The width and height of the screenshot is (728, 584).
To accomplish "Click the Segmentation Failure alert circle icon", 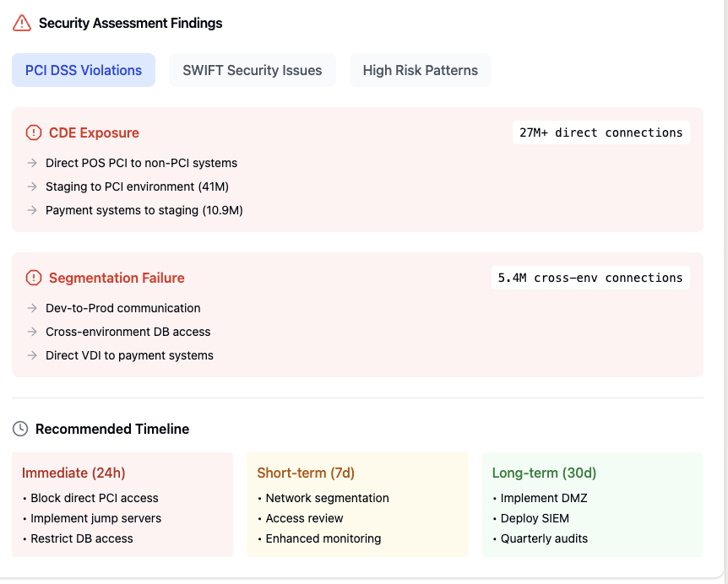I will tap(34, 278).
